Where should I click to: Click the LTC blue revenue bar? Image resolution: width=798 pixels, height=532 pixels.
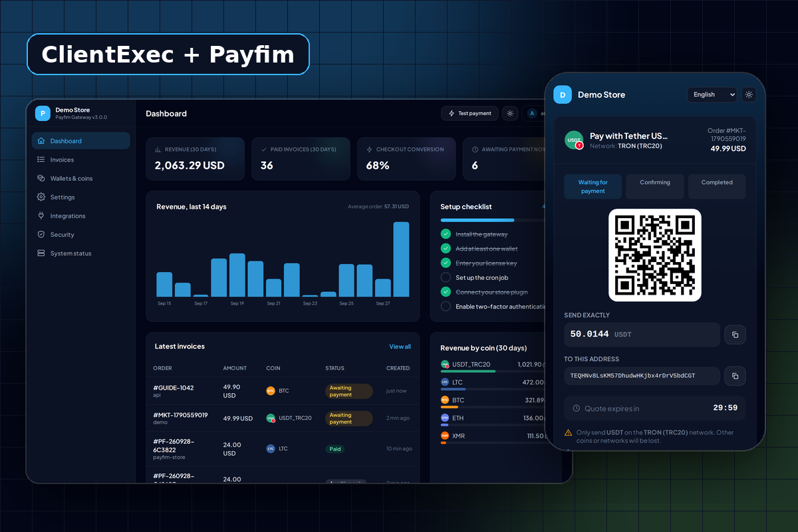tap(453, 389)
